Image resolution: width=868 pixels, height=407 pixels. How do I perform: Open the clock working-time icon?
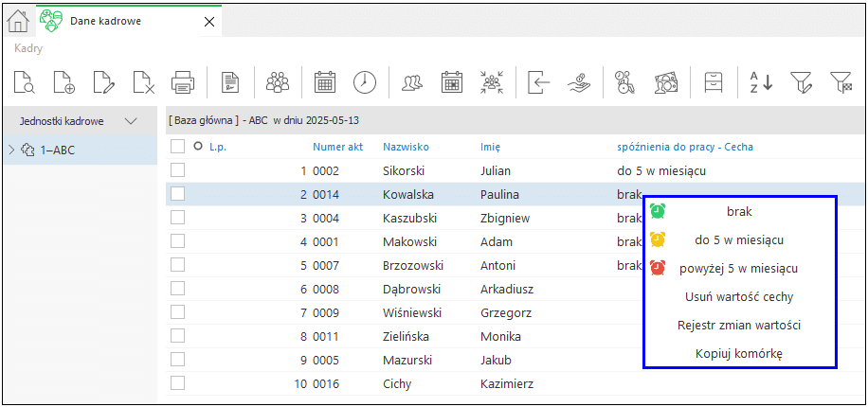point(364,82)
